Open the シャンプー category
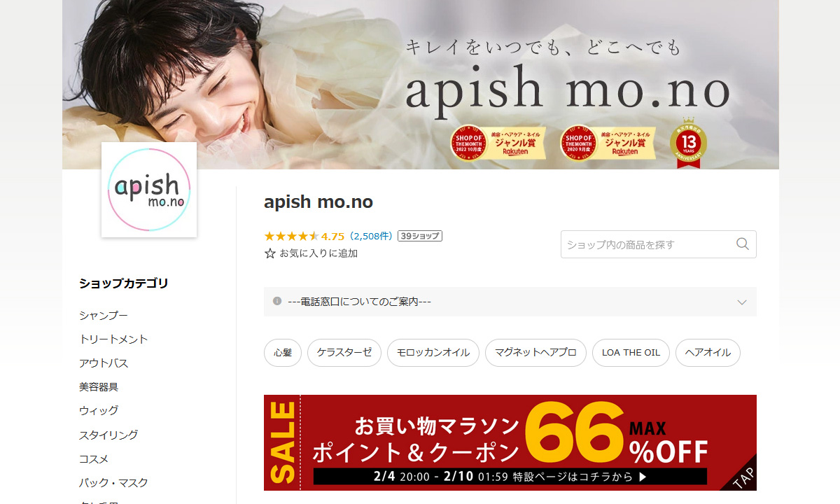Image resolution: width=840 pixels, height=504 pixels. 104,316
